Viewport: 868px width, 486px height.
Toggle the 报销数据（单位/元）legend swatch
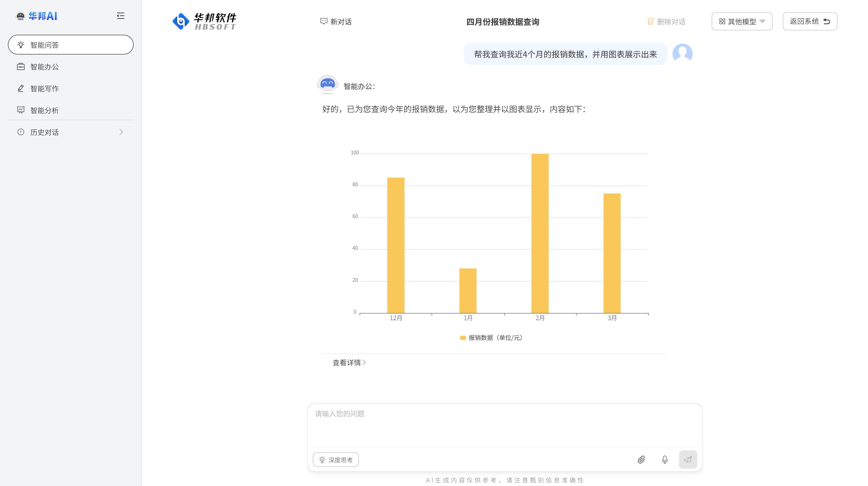(x=463, y=338)
